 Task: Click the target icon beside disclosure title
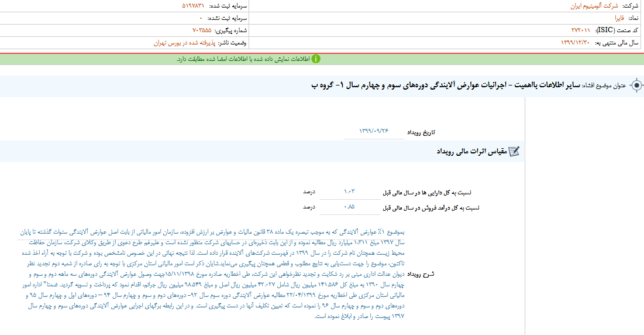(636, 85)
